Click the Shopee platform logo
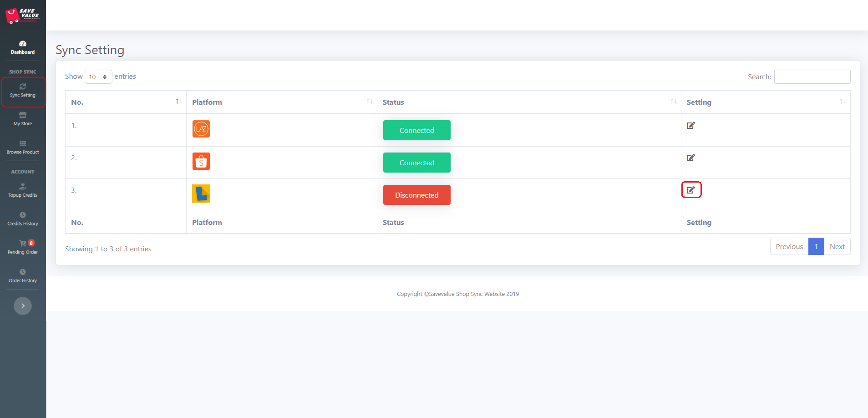 click(x=201, y=161)
